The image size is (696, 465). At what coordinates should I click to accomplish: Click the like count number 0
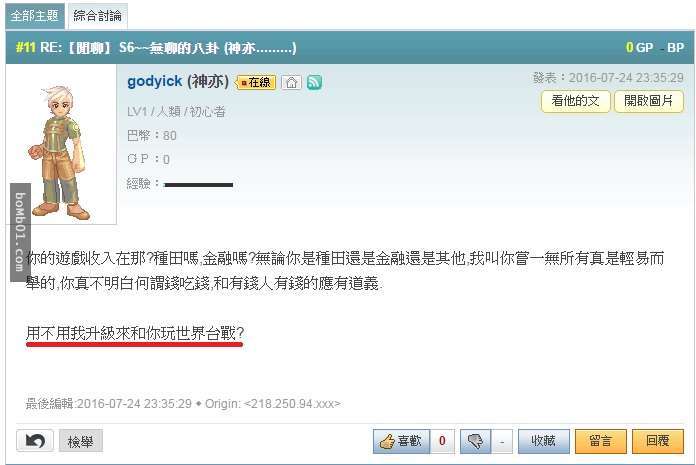pos(442,441)
